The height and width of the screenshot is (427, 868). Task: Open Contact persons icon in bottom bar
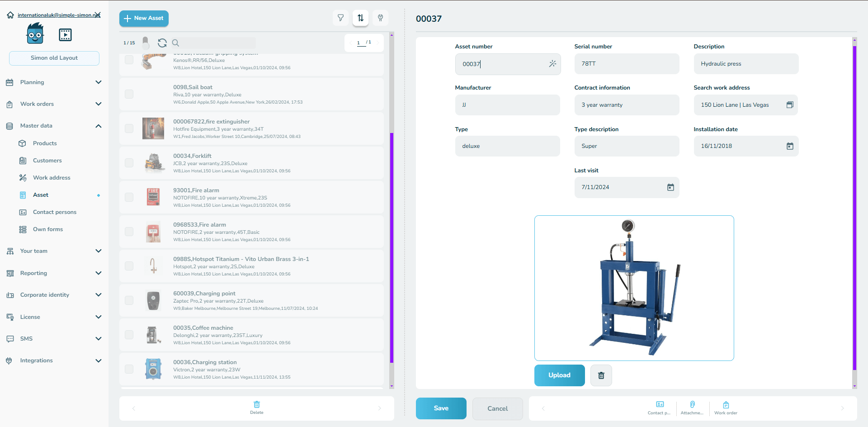tap(660, 408)
